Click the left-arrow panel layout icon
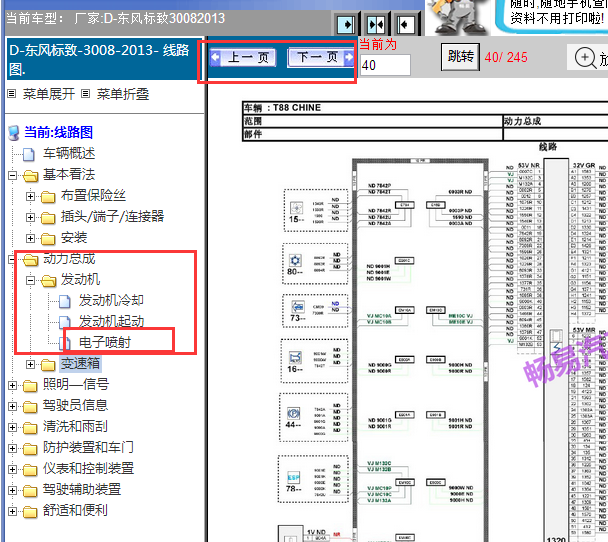This screenshot has height=542, width=608. (x=406, y=25)
